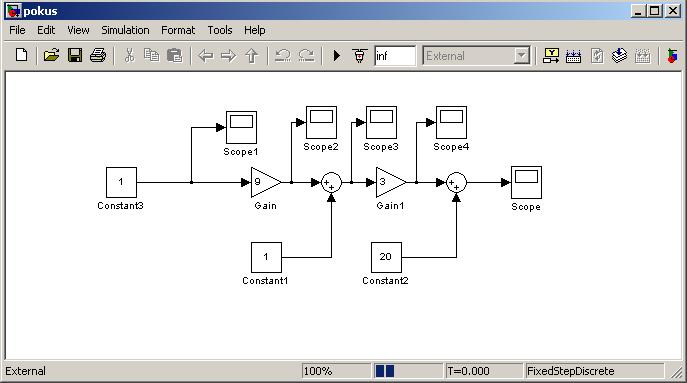
Task: Select the Scope3 block
Action: [x=381, y=122]
